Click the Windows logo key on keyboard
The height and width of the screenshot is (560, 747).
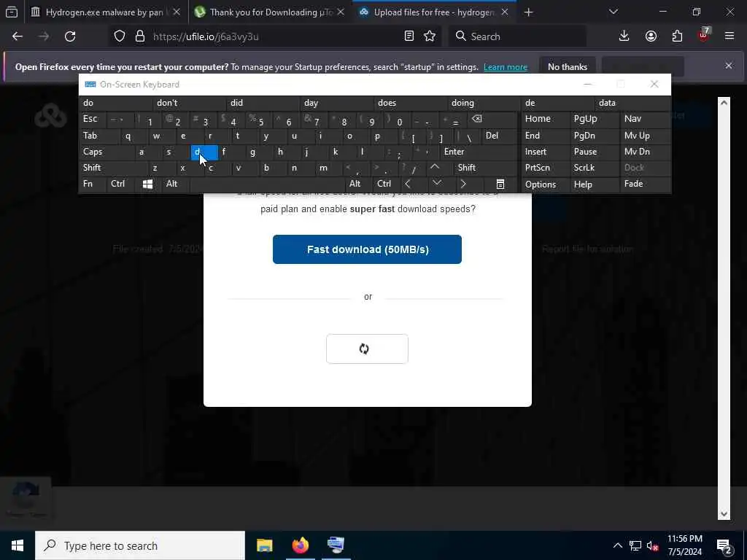pyautogui.click(x=147, y=184)
